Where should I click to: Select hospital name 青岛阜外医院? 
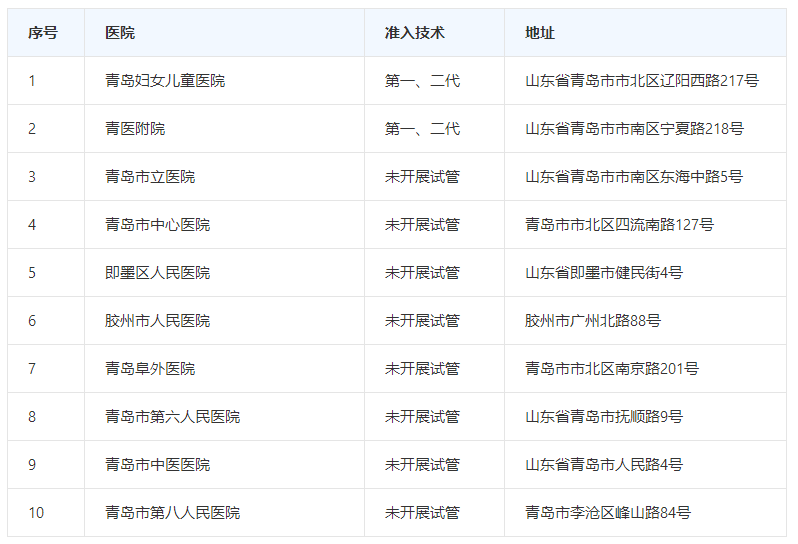pyautogui.click(x=150, y=368)
